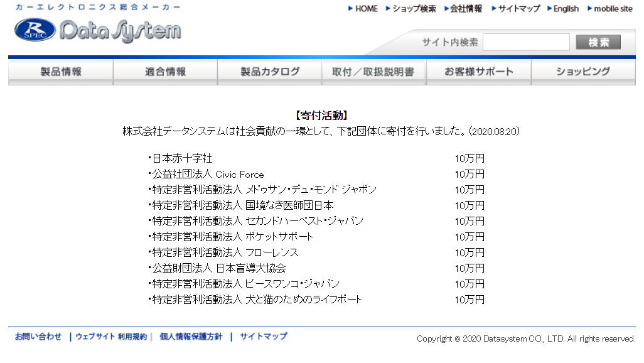This screenshot has height=363, width=644.
Task: Select the 国境なき医師団日本 entry
Action: pos(241,205)
